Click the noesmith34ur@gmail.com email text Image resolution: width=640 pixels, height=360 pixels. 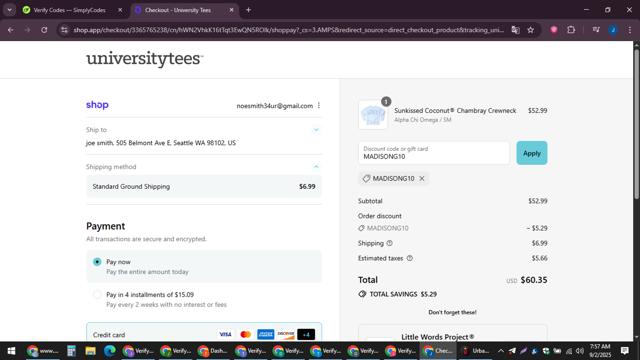point(275,106)
